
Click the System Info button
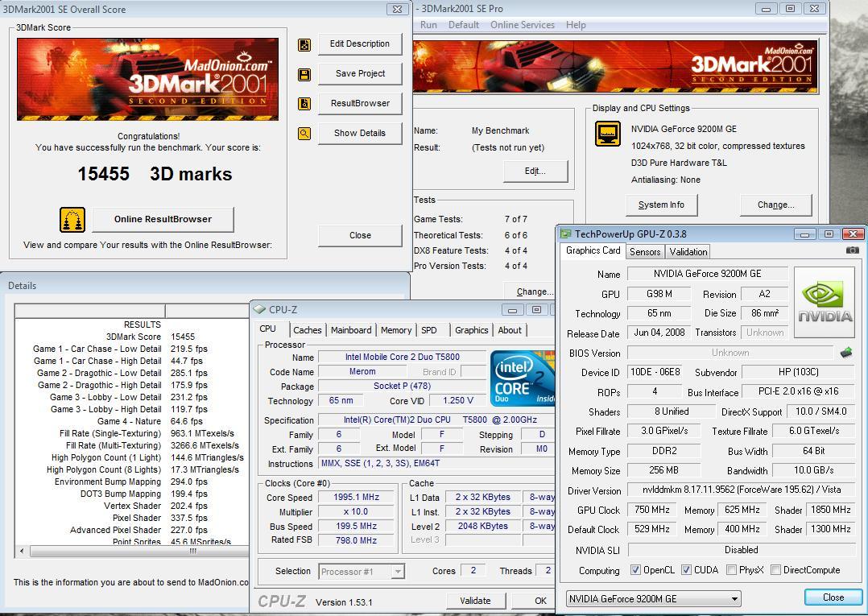point(662,205)
